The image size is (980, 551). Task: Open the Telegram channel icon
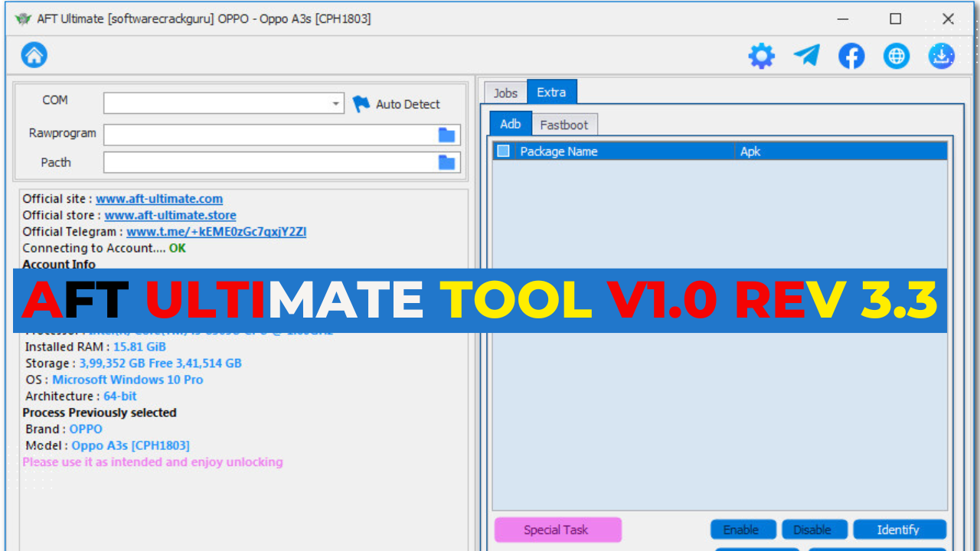click(806, 55)
